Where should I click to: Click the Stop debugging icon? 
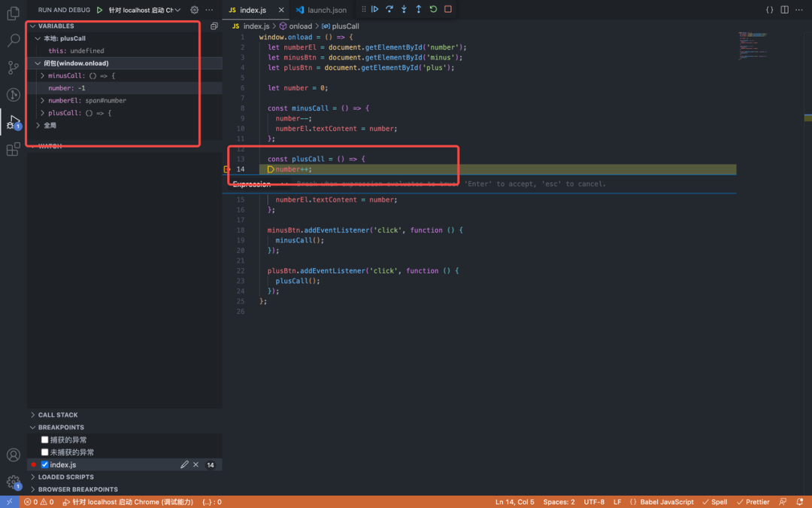447,9
